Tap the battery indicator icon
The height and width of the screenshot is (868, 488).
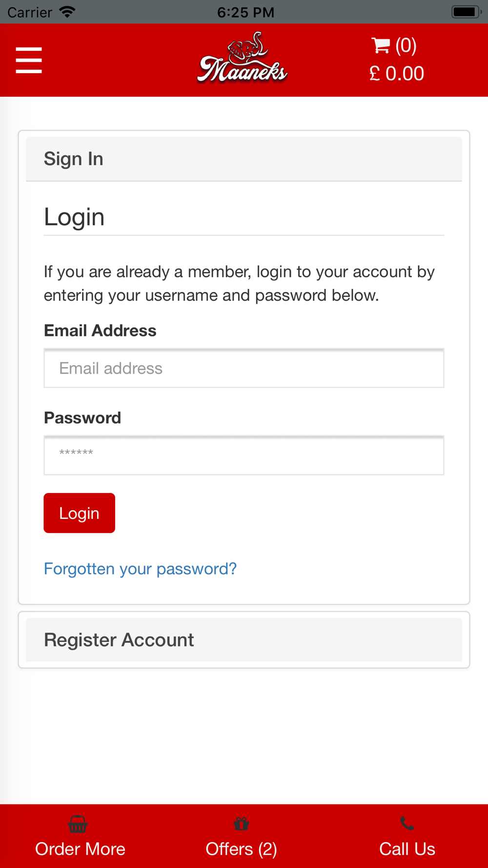[x=466, y=12]
